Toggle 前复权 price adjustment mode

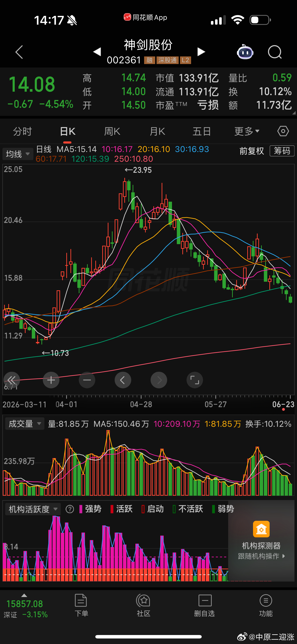pos(251,151)
